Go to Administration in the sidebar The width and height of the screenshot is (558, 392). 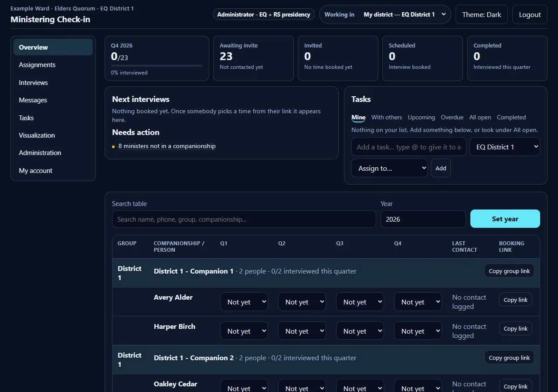tap(53, 153)
